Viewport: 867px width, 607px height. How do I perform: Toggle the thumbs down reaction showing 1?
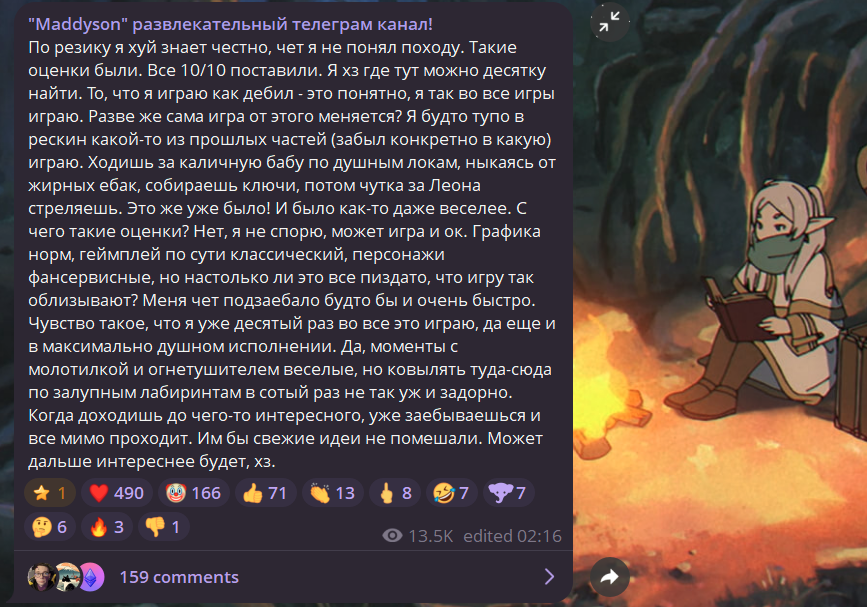[x=164, y=527]
